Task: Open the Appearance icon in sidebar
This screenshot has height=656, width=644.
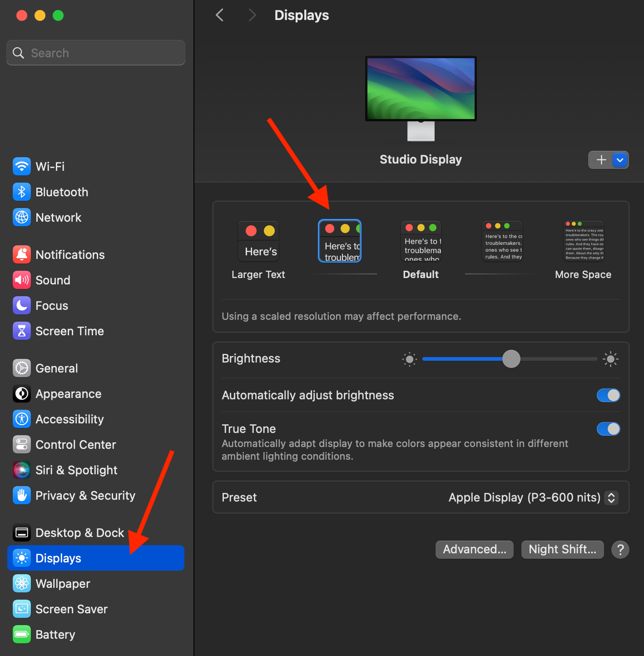Action: [x=22, y=393]
